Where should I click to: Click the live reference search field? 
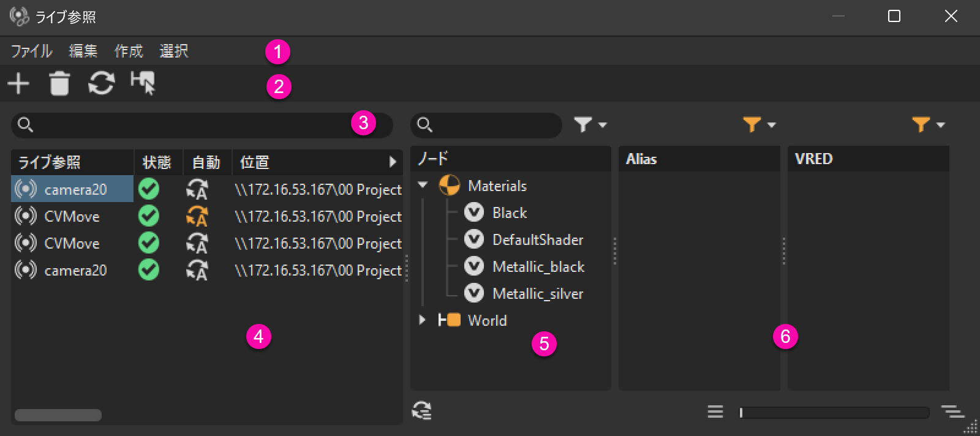(190, 125)
